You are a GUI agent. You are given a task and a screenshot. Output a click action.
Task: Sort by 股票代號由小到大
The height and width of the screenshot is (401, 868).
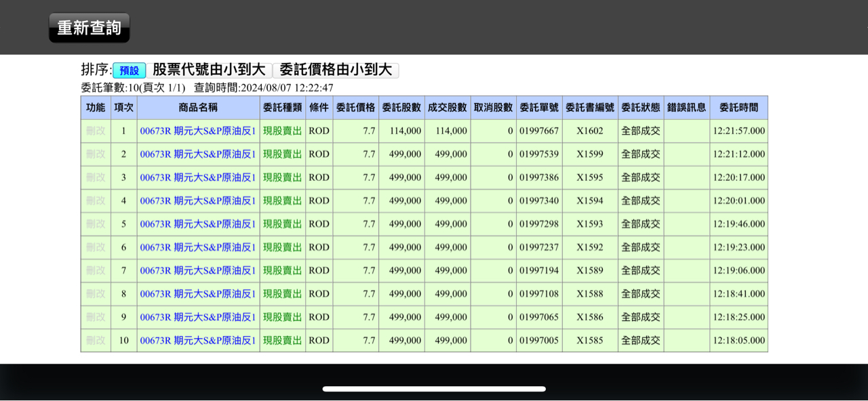coord(209,70)
